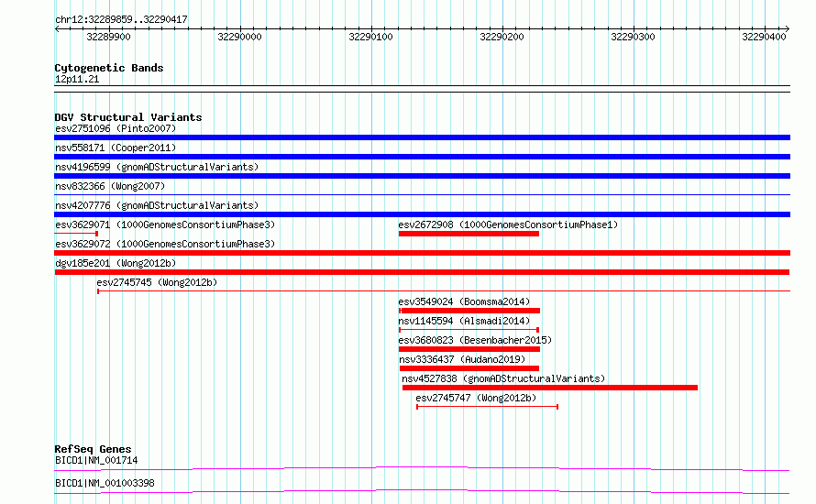Open the esv2745747 (Wong2012b) label
816x504 pixels.
(476, 398)
